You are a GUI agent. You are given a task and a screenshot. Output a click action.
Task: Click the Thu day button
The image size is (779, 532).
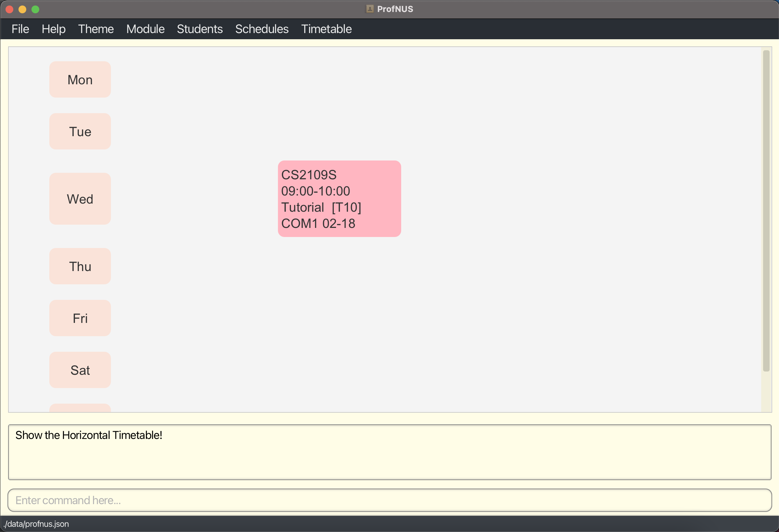(80, 267)
